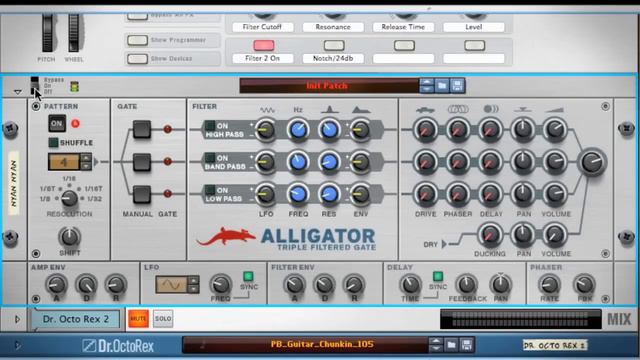Step through Alligator patches with arrows
Screen dimensions: 640x360
[427, 86]
